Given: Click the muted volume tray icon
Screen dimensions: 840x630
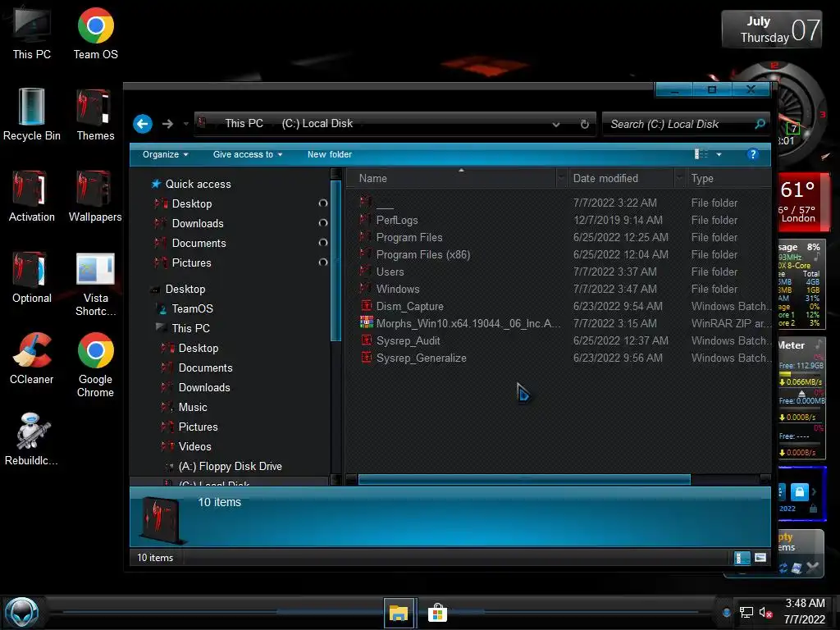Looking at the screenshot, I should (x=765, y=612).
